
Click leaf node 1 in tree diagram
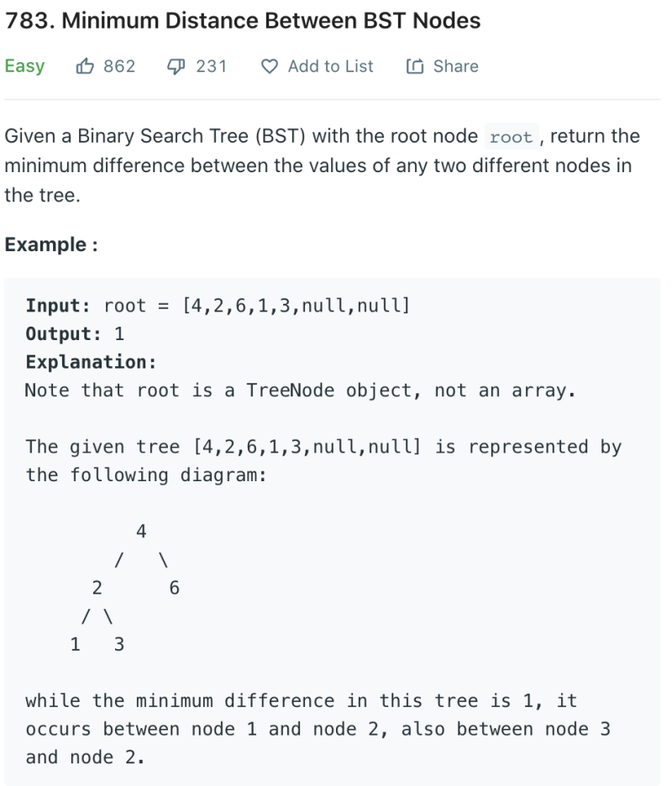[x=76, y=645]
